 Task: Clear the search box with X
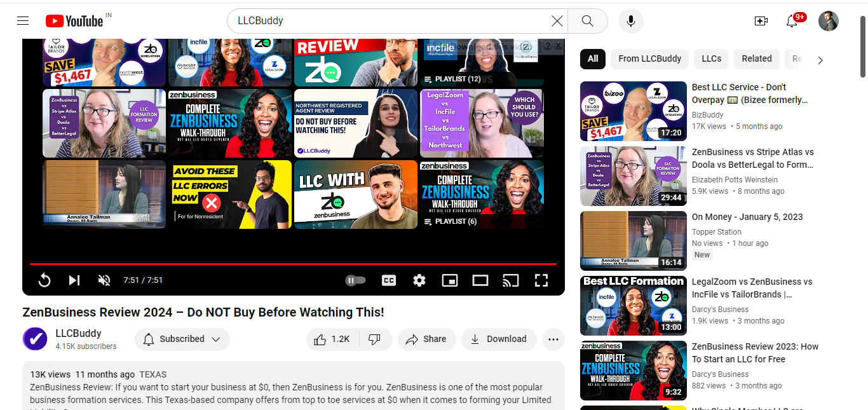[x=557, y=21]
